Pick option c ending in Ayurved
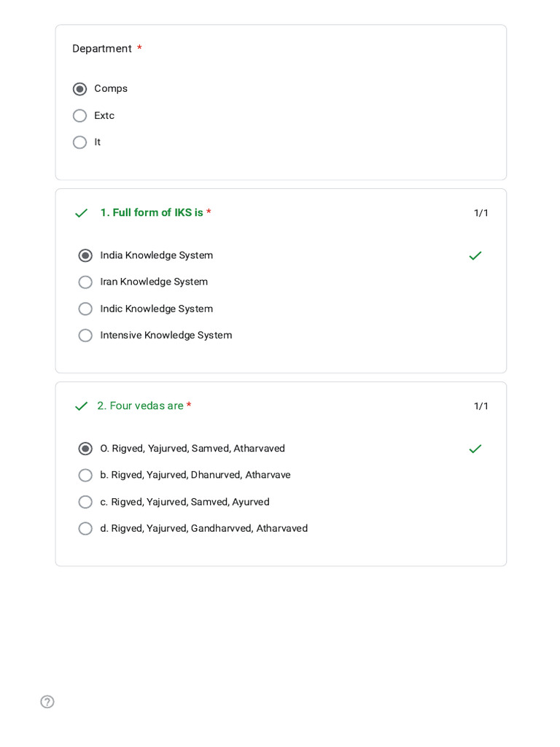The height and width of the screenshot is (747, 560). pyautogui.click(x=85, y=502)
